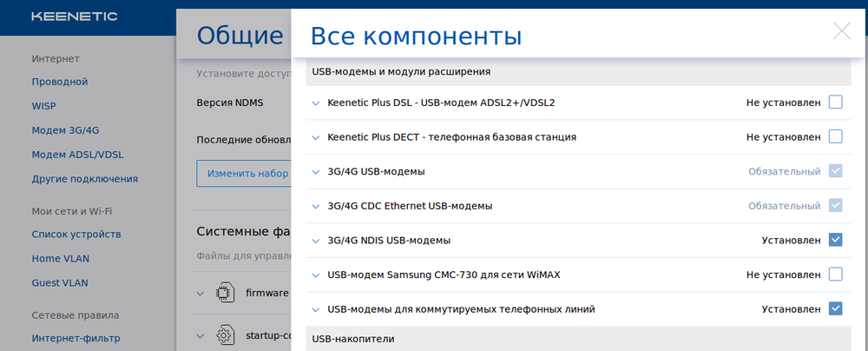The height and width of the screenshot is (351, 868).
Task: Open Guest VLAN settings
Action: coord(60,282)
